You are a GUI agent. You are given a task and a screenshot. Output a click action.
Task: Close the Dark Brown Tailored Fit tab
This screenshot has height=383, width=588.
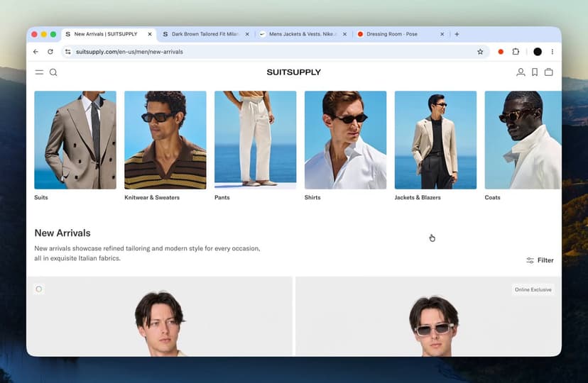pos(247,34)
